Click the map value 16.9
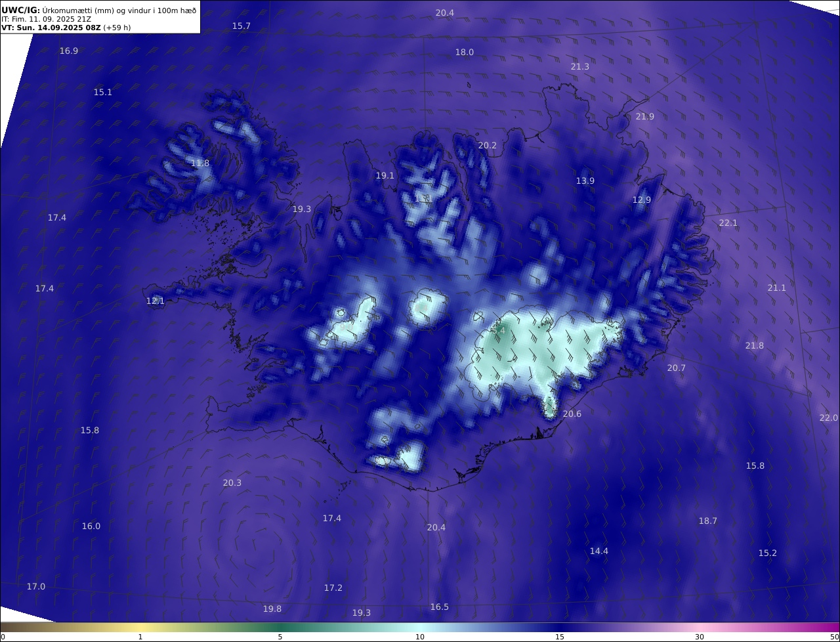The image size is (840, 642). [69, 51]
